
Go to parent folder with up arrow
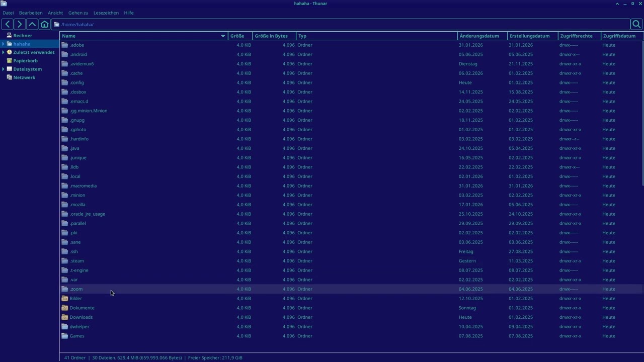(32, 24)
